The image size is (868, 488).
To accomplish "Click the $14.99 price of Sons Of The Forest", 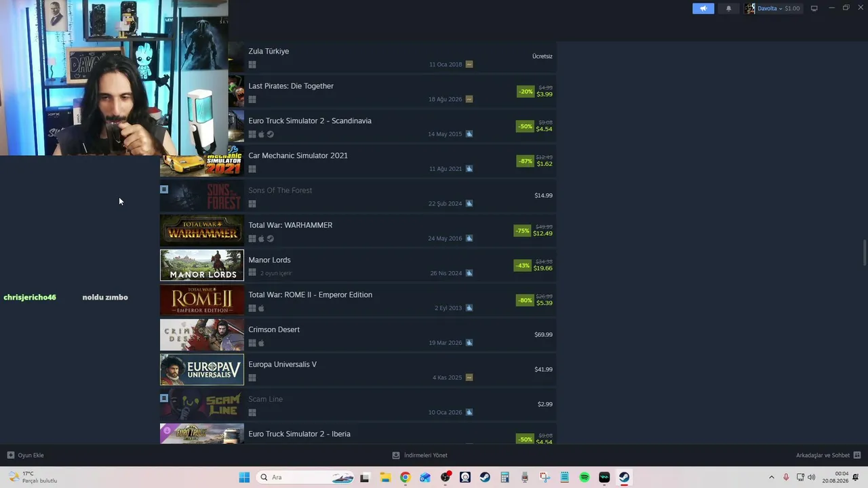I will coord(543,195).
